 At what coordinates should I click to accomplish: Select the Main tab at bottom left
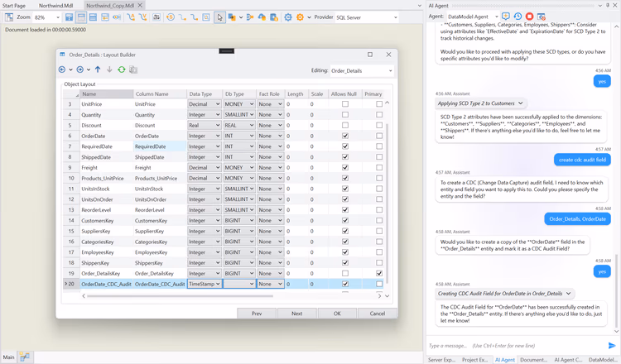pos(9,357)
